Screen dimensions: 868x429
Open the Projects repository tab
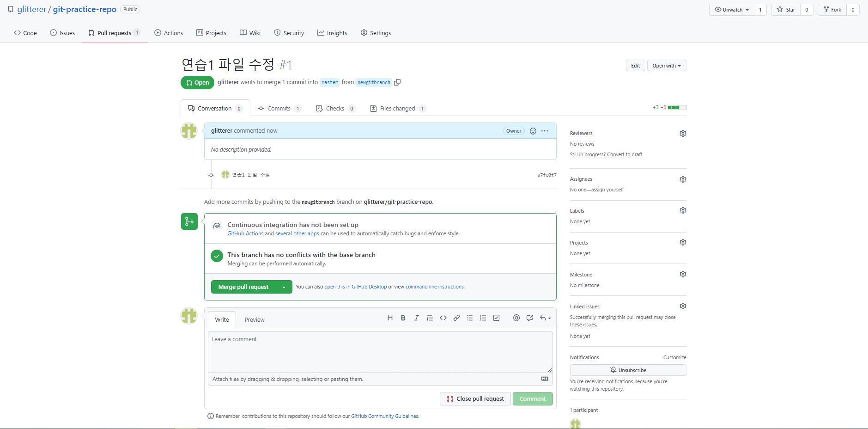[211, 33]
